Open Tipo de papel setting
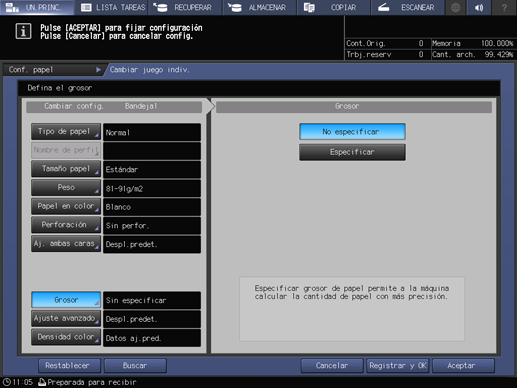Screen dimensions: 517x388 click(66, 132)
